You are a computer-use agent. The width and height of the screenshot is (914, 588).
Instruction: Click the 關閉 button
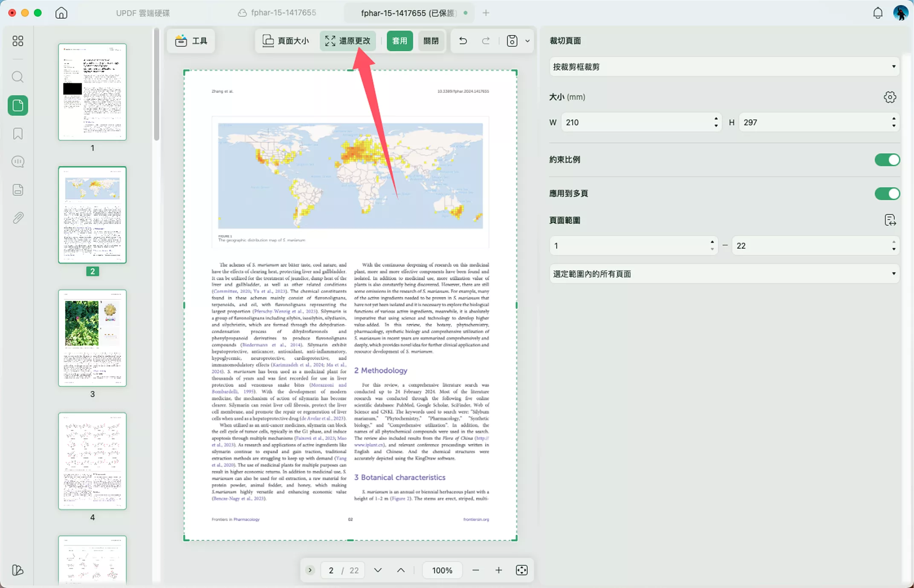pyautogui.click(x=431, y=41)
